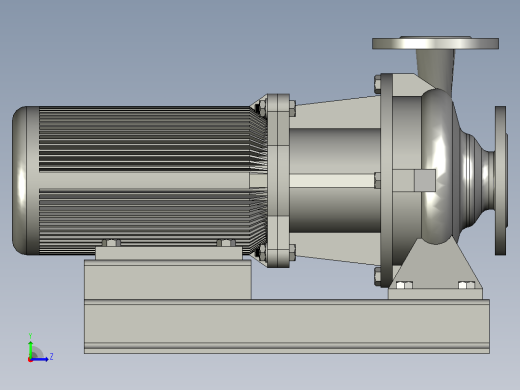Viewport: 520px width, 390px height.
Task: Pick the right hex bolt on motor foot
Action: pyautogui.click(x=226, y=243)
